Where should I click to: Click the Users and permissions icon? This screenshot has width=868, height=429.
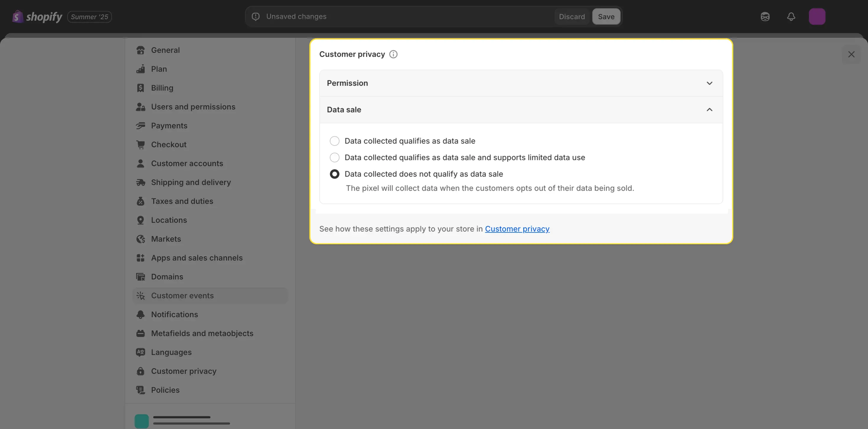tap(141, 107)
